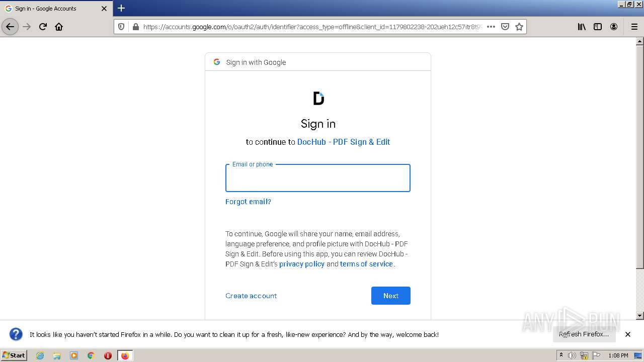Image resolution: width=644 pixels, height=362 pixels.
Task: Open DocHub - PDF Sign & Edit link
Action: [344, 142]
